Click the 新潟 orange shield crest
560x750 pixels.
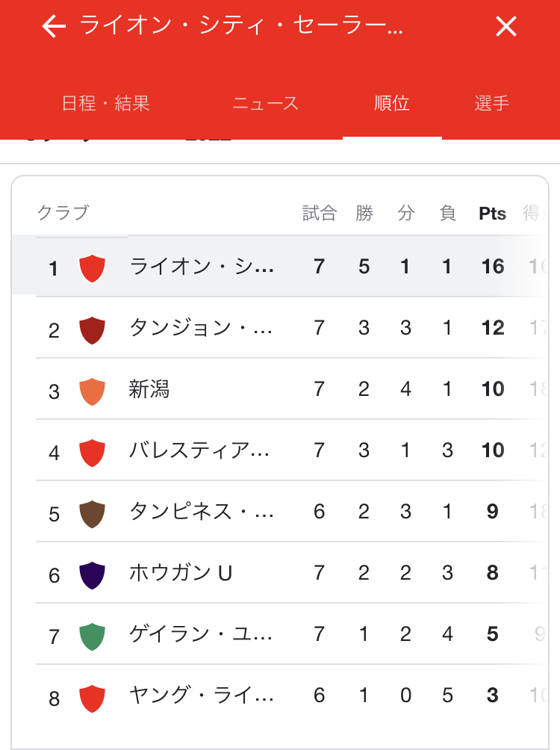point(92,391)
